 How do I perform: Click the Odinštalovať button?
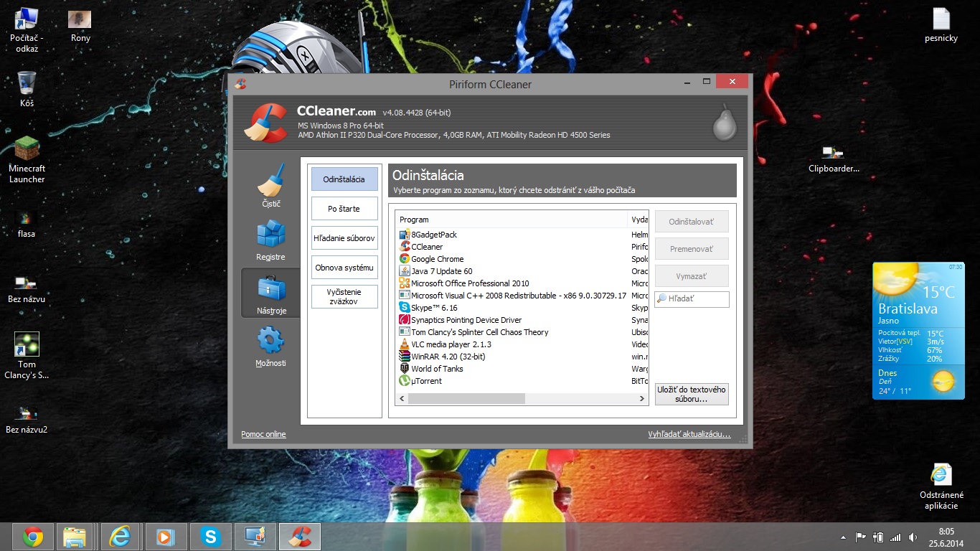pos(692,222)
